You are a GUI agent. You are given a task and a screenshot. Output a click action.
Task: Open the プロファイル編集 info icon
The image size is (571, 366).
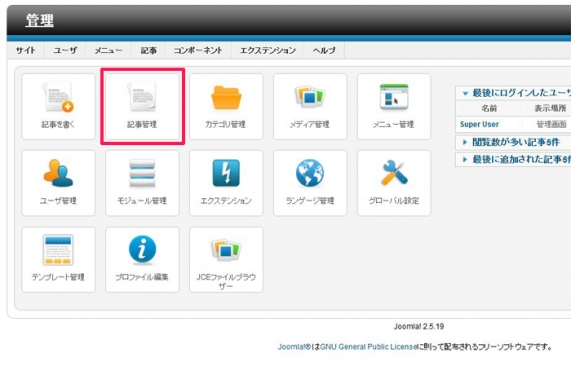tap(142, 260)
